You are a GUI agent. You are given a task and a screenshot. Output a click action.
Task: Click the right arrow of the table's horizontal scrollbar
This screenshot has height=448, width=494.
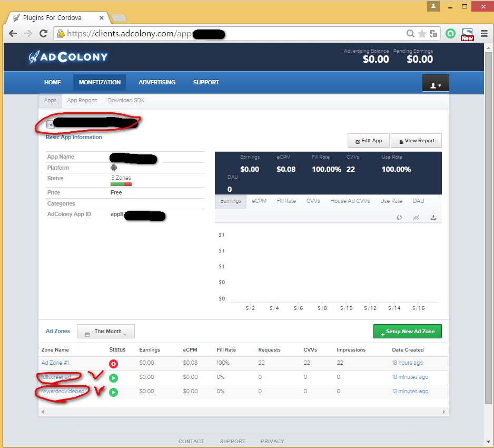[444, 412]
